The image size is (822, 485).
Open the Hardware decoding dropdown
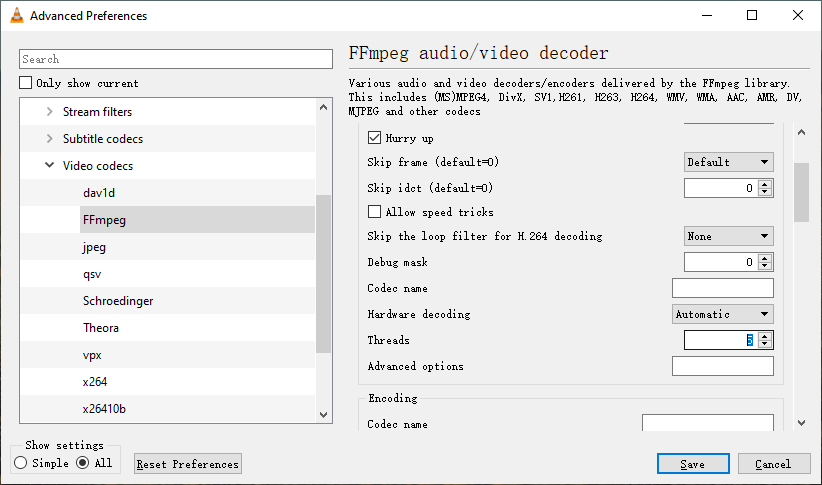(723, 314)
